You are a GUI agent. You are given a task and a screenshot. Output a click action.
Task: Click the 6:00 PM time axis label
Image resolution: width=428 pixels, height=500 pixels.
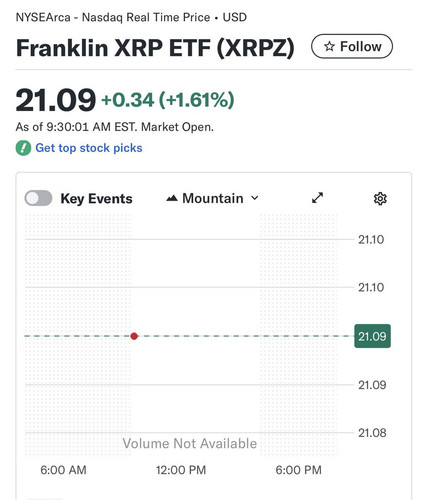(x=298, y=470)
